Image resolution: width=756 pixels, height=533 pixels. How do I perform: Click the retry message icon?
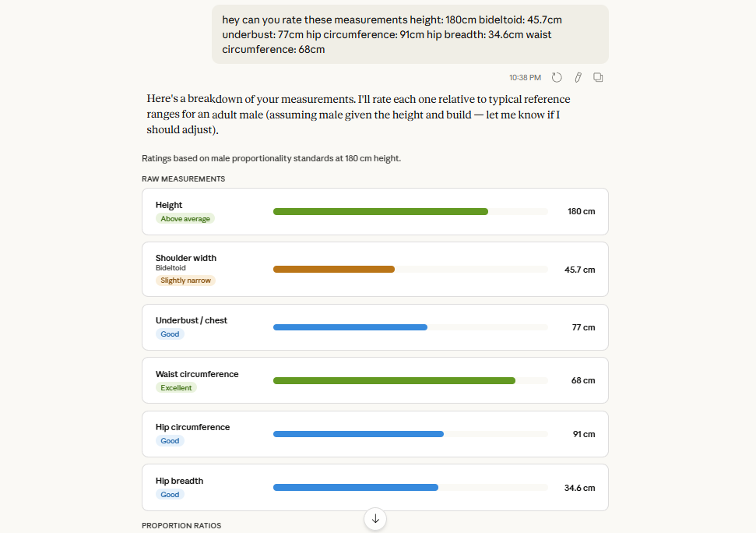(557, 77)
